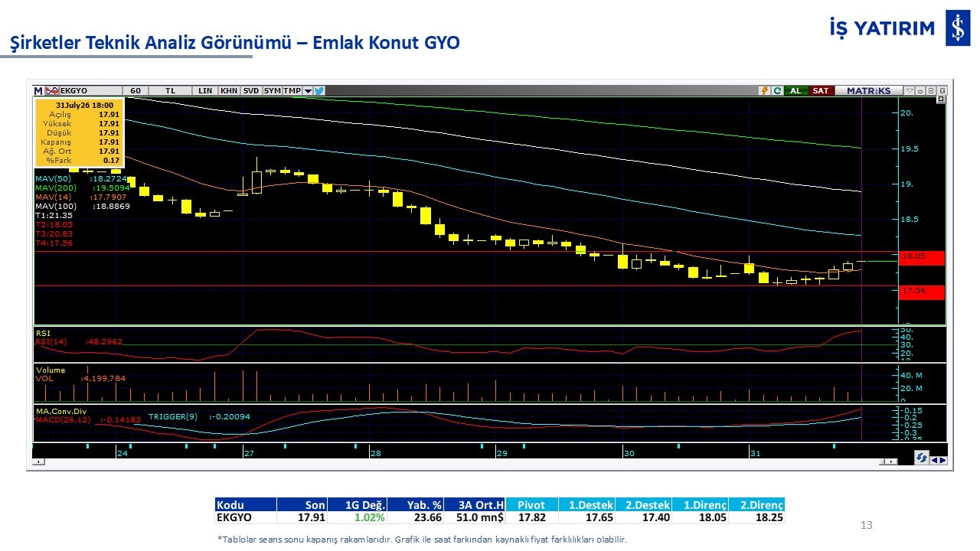
Task: Click the 20. price axis label
Action: click(907, 112)
